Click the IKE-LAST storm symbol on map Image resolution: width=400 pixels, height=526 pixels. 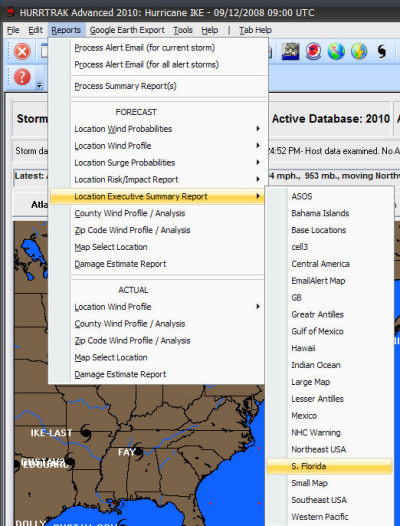(86, 433)
